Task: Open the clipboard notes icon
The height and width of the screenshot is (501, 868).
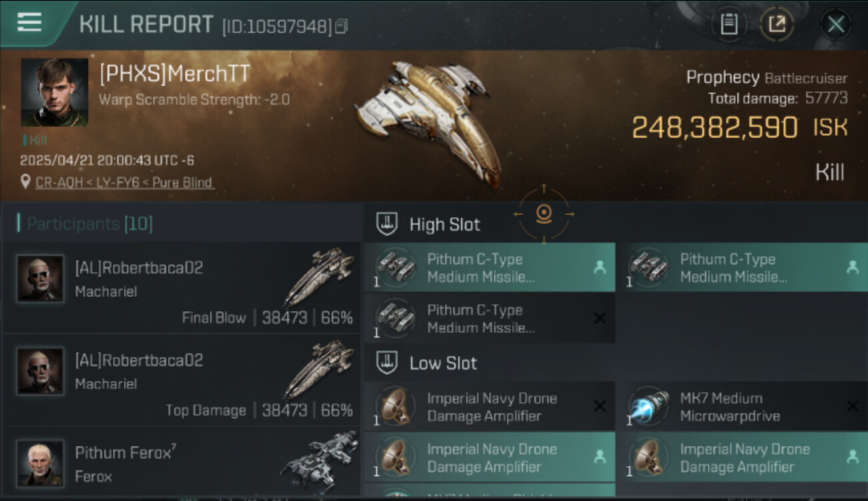Action: (x=728, y=25)
